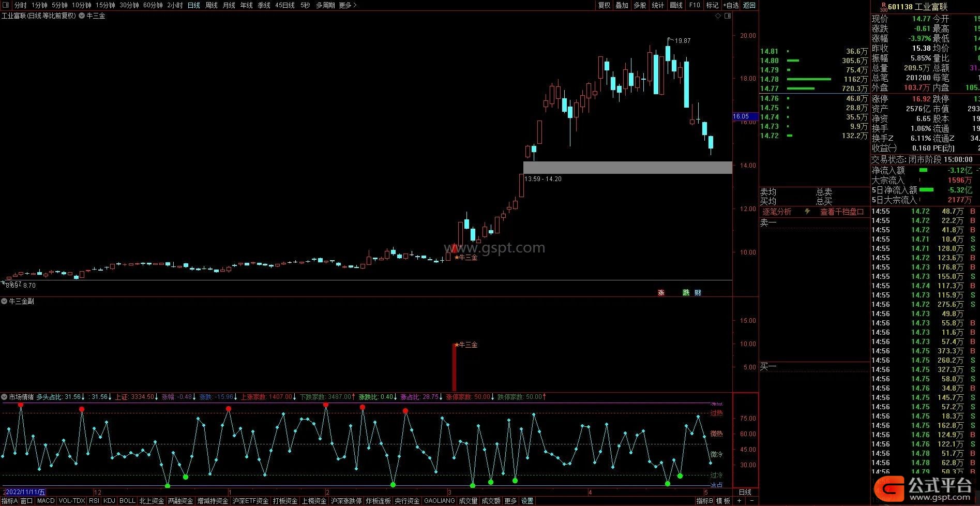
Task: Open the 牛三金 indicator dropdown in the main chart header
Action: tap(82, 16)
